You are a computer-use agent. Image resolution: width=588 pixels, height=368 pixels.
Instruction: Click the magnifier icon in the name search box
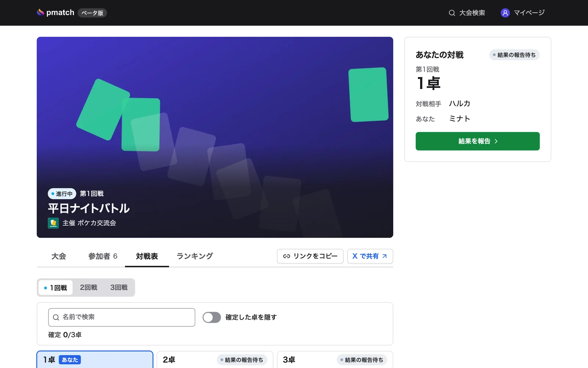pos(56,317)
